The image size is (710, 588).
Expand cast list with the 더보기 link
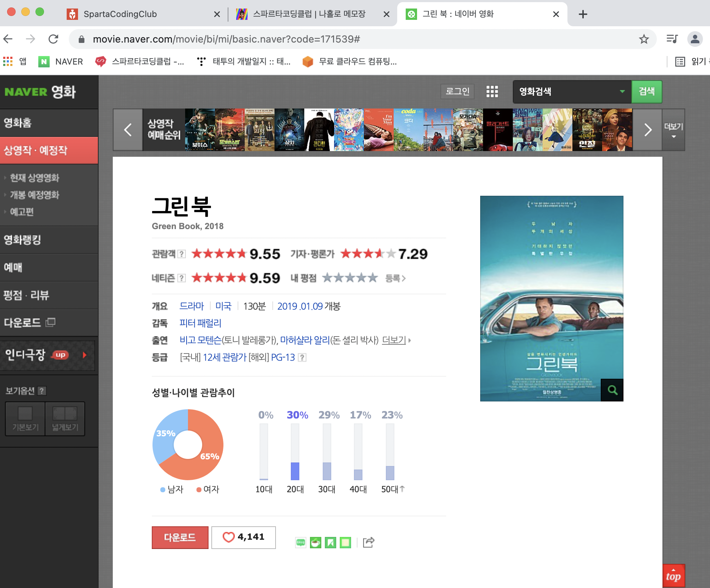tap(394, 340)
